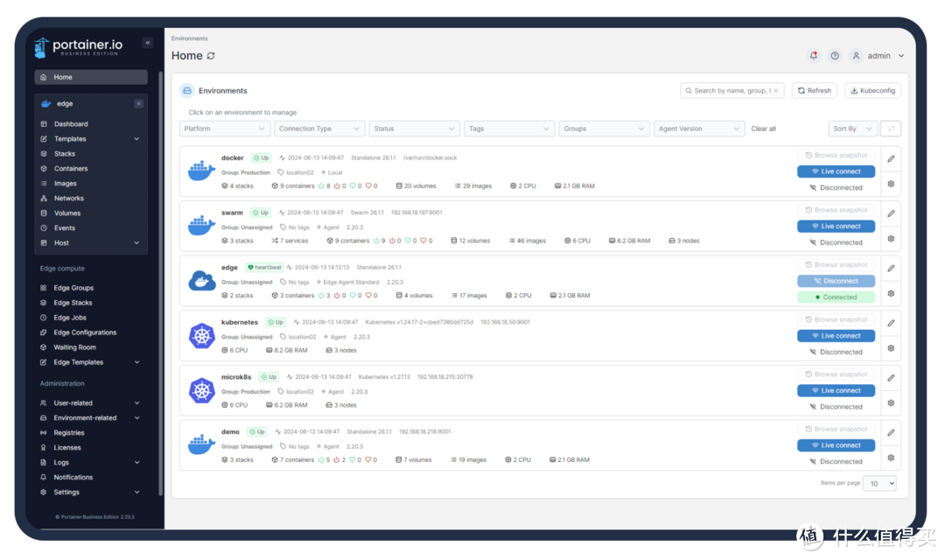945x560 pixels.
Task: Click Disconnect on the edge environment
Action: 836,281
